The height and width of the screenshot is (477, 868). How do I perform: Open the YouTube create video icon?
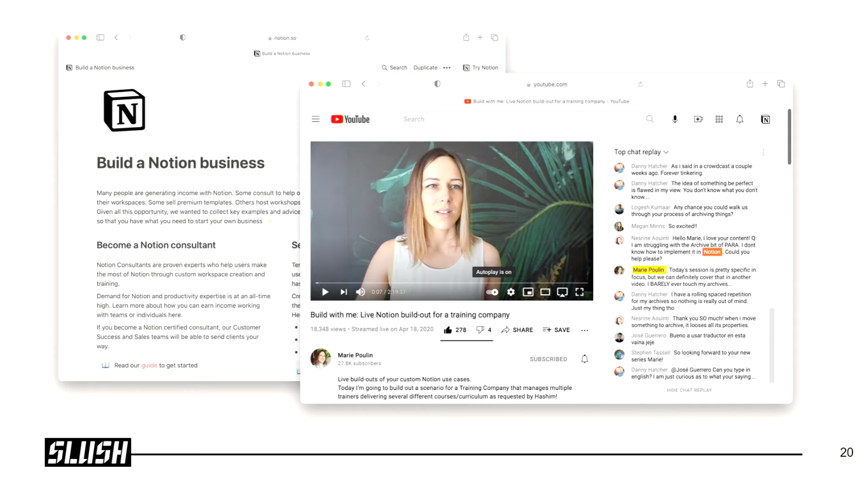[x=698, y=119]
